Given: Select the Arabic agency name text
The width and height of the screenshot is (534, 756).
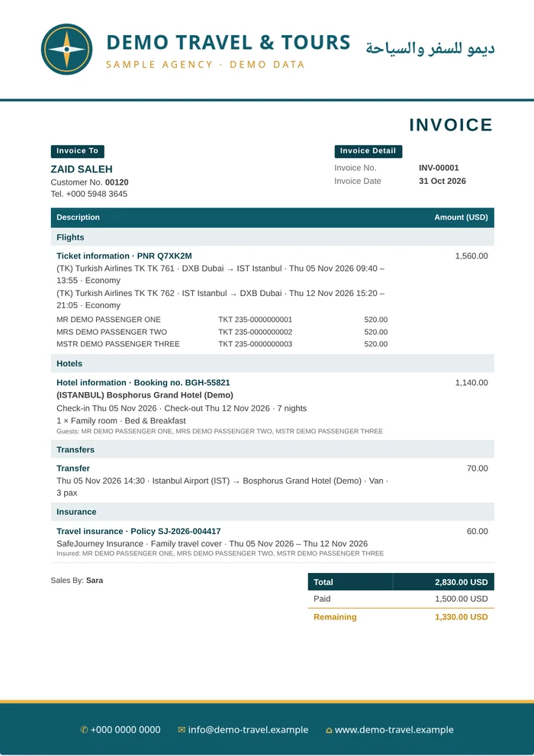Looking at the screenshot, I should (x=430, y=48).
